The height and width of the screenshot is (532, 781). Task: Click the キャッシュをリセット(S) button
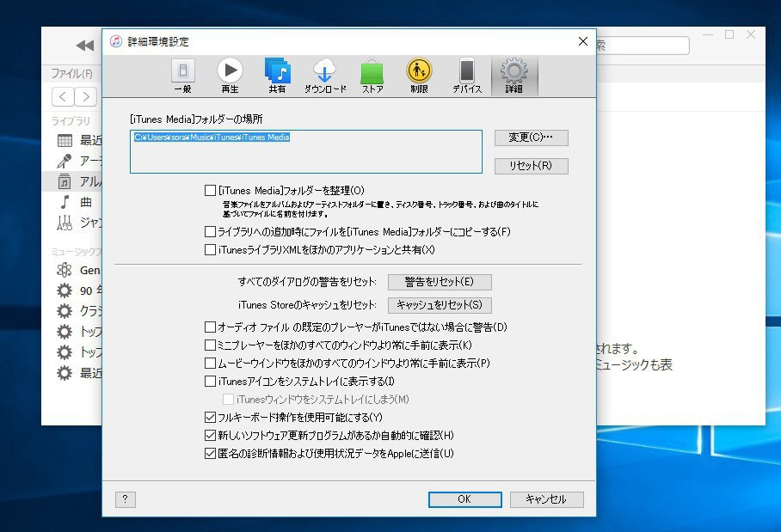440,304
